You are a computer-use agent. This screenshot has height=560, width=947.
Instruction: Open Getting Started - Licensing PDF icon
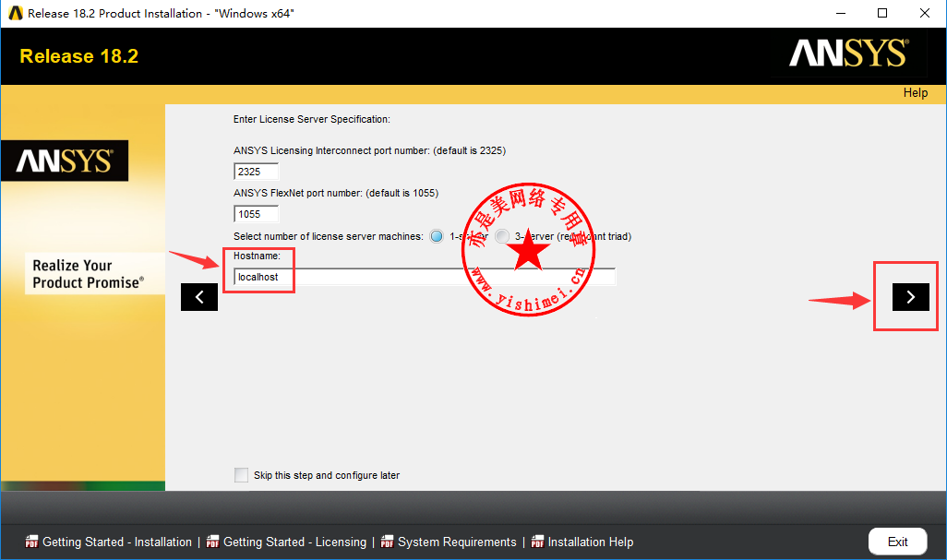pos(212,542)
